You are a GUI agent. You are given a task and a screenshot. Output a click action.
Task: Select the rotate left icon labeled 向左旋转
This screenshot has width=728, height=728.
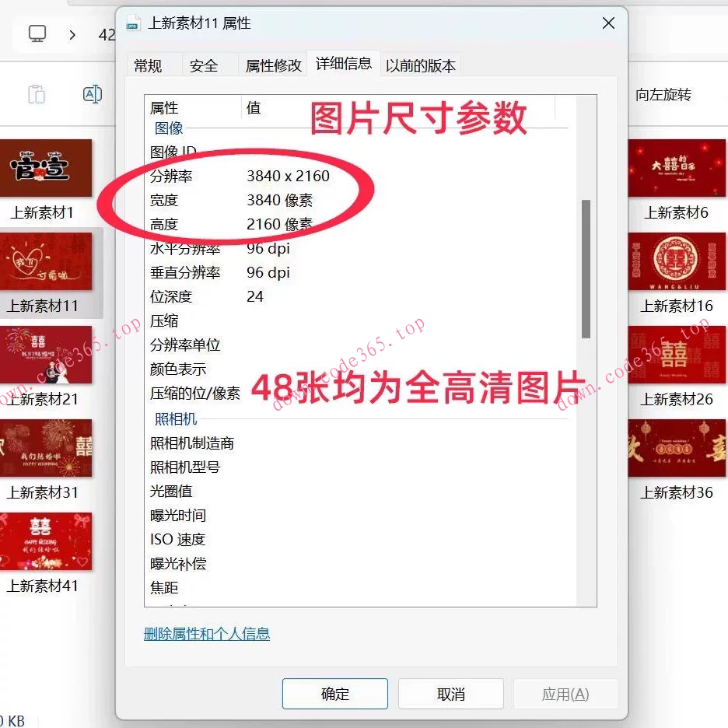coord(663,93)
